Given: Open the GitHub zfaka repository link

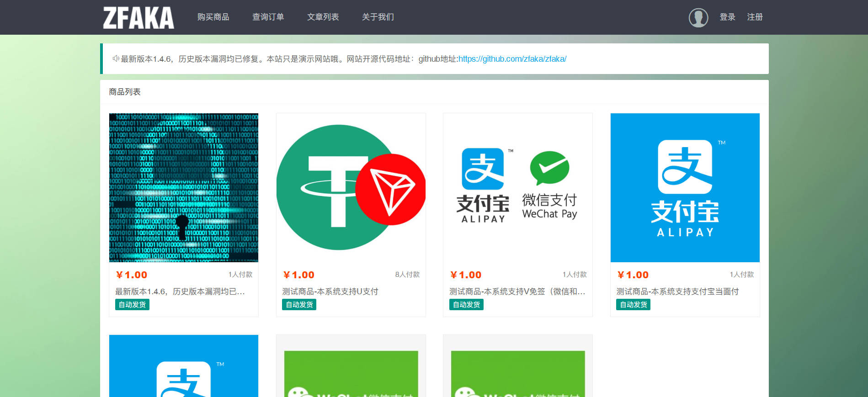Looking at the screenshot, I should (x=512, y=59).
